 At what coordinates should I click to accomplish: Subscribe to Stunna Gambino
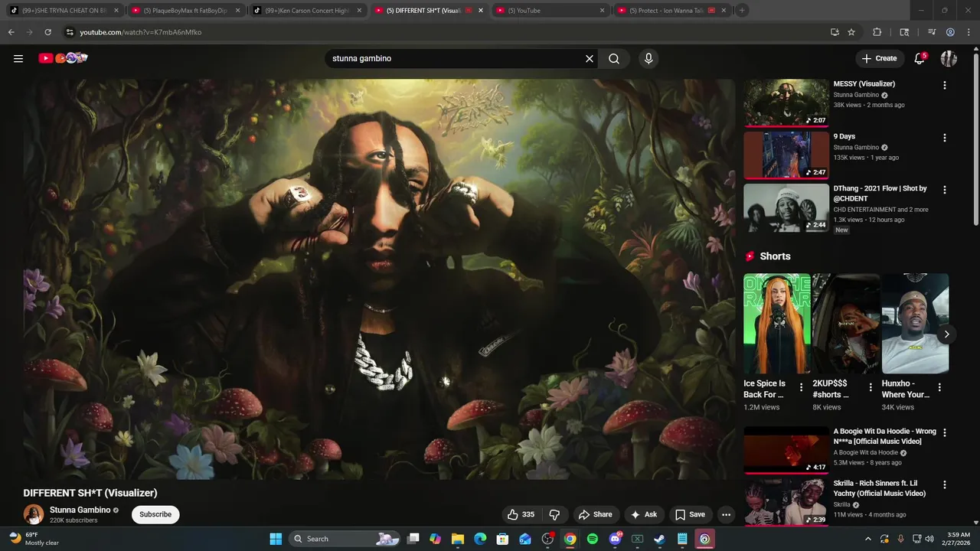[155, 514]
